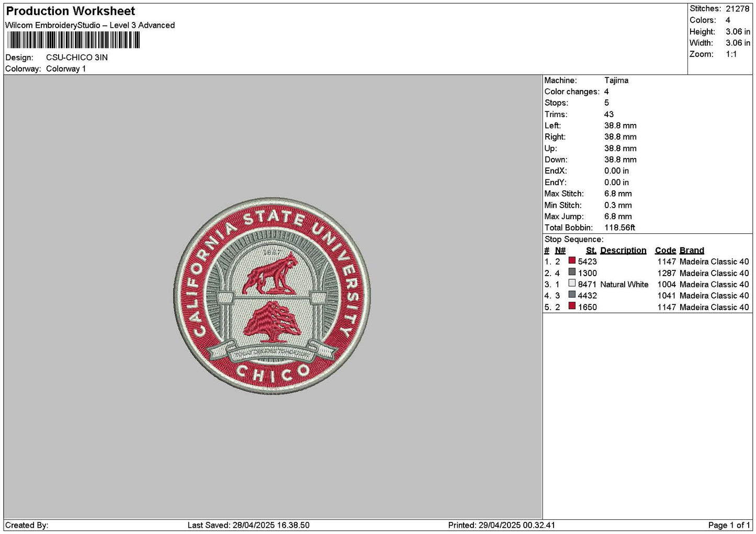Screen dimensions: 756x534
Task: Click the Height value '3.06 in'
Action: (738, 32)
